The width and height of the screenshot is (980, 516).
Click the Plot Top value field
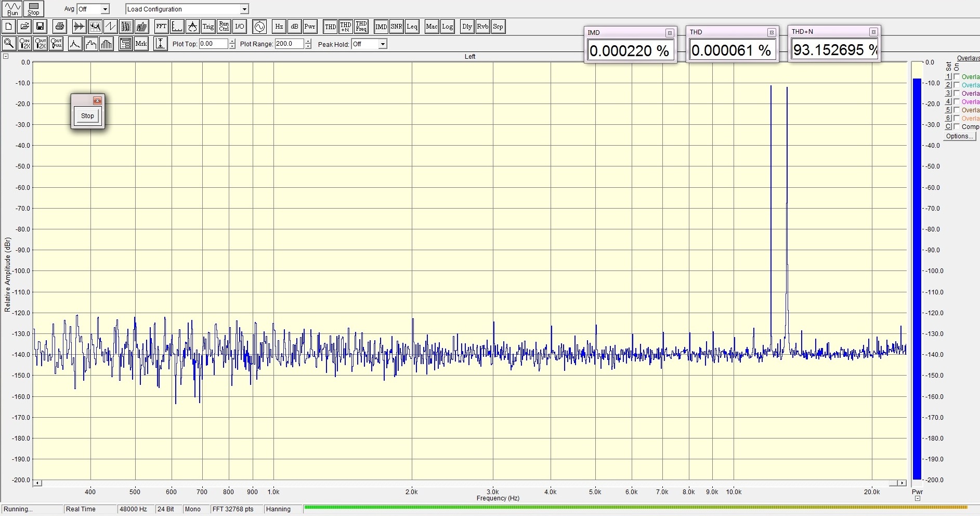214,44
